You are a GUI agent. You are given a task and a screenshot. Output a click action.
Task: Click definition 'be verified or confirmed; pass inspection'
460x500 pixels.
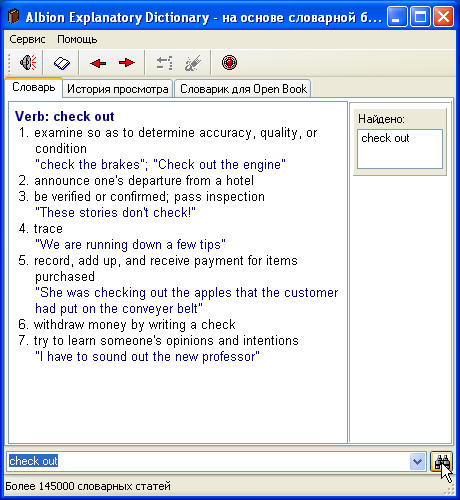(149, 197)
